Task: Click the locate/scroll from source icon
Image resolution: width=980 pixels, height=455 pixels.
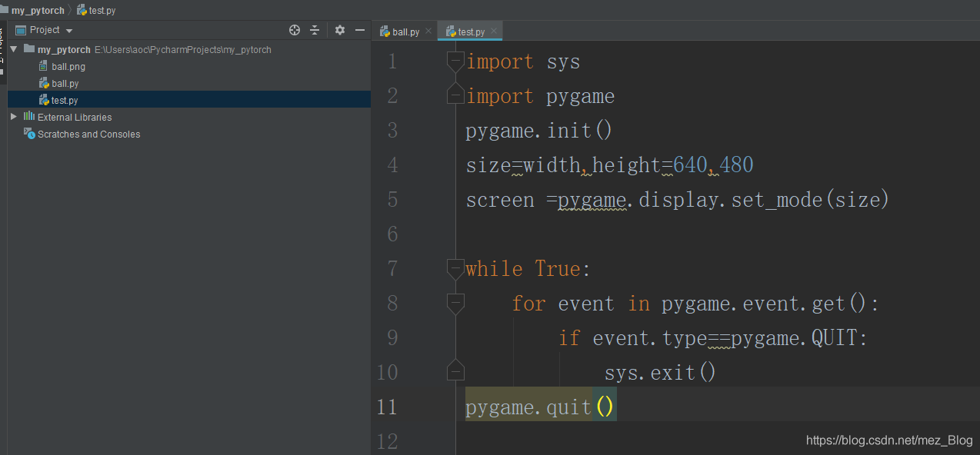Action: click(294, 30)
